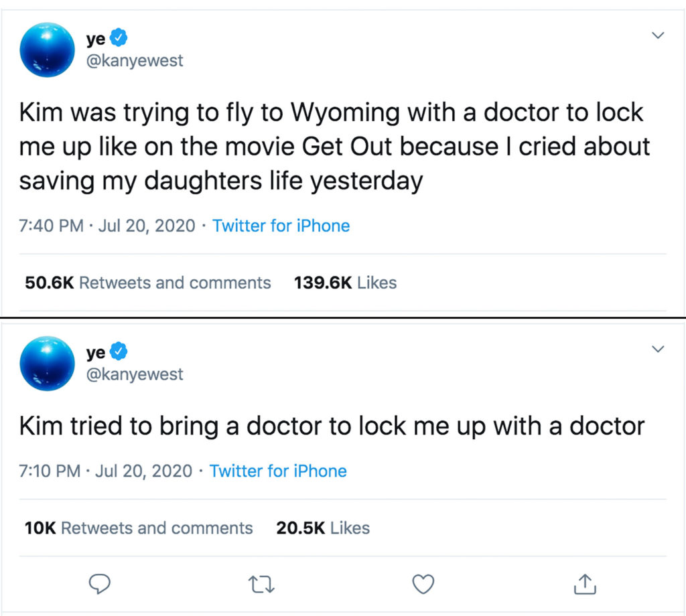The height and width of the screenshot is (616, 686).
Task: Like the tweet with heart icon
Action: (x=423, y=585)
